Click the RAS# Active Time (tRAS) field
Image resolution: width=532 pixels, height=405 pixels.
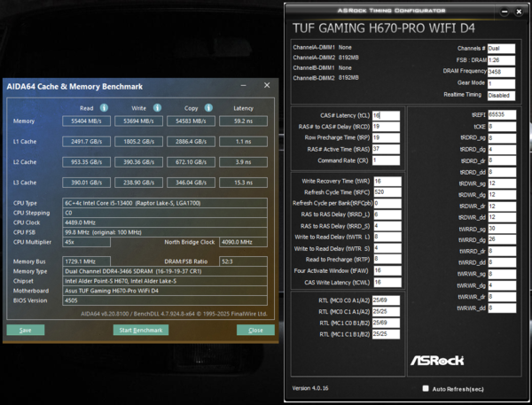point(386,149)
